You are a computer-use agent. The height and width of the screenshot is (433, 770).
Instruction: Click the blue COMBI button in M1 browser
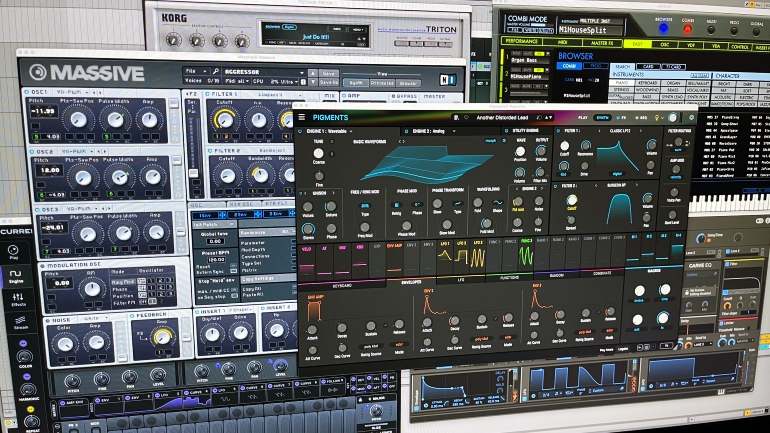pyautogui.click(x=569, y=66)
